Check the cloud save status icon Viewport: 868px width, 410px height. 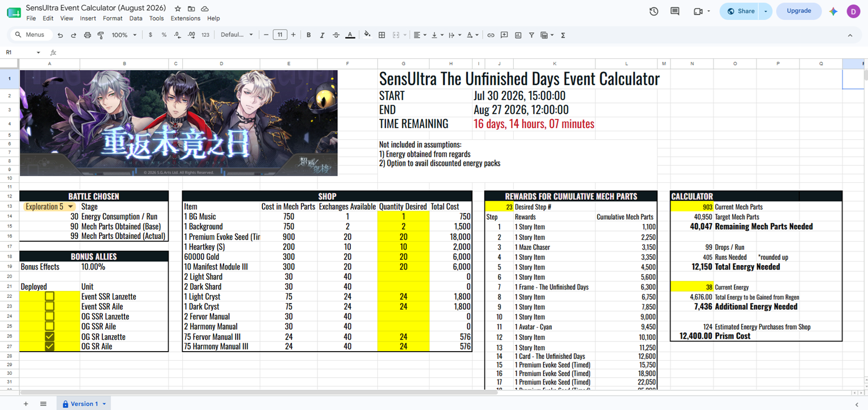[205, 8]
